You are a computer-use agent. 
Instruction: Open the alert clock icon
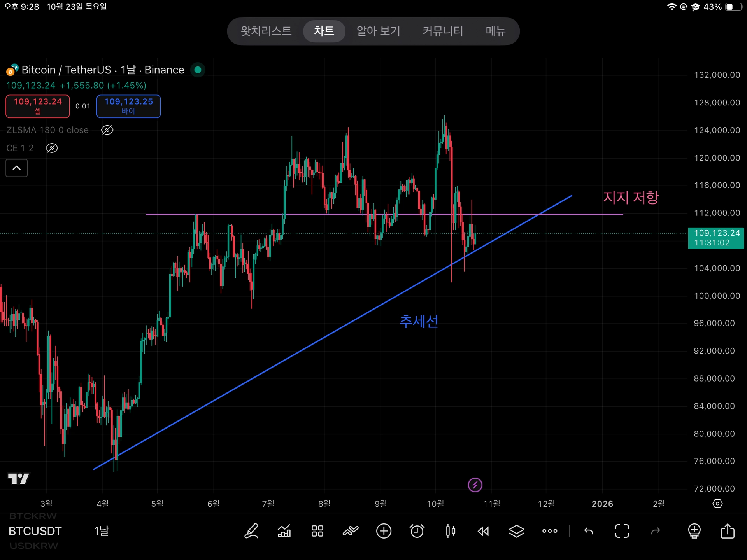[x=417, y=531]
